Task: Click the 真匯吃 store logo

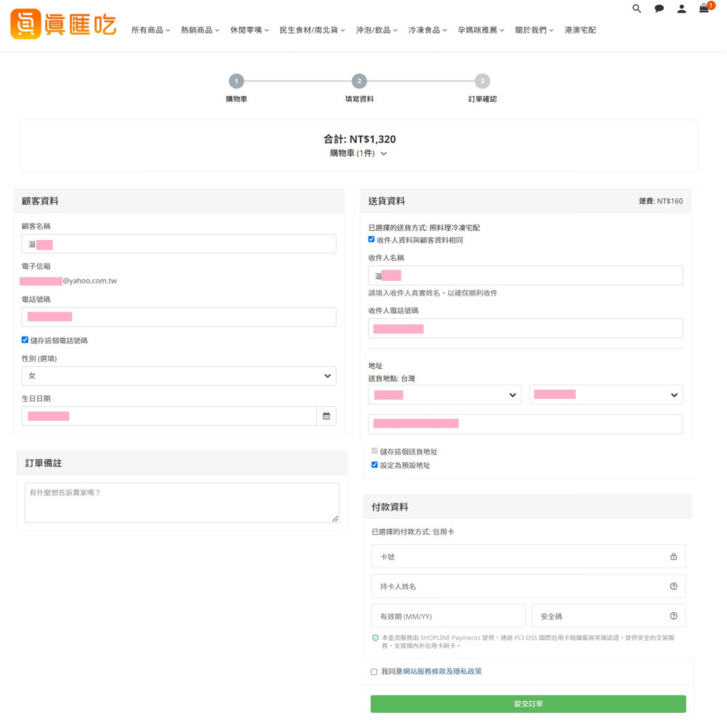Action: click(63, 24)
